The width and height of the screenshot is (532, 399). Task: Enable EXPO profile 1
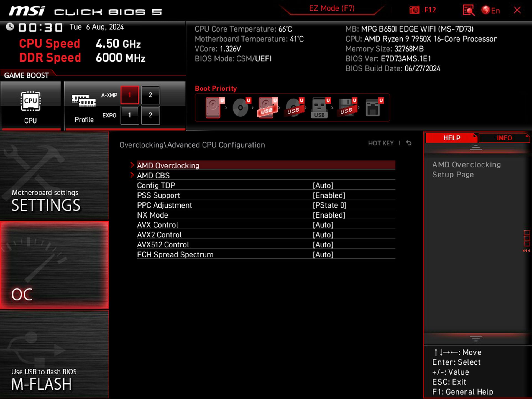coord(129,115)
